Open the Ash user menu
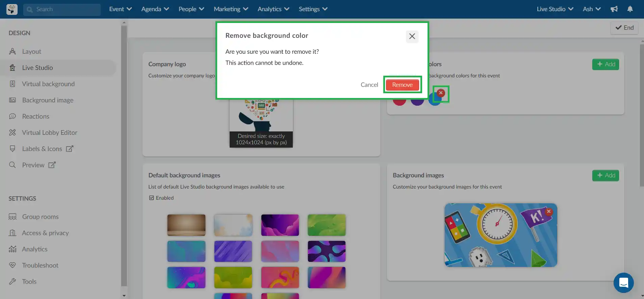The width and height of the screenshot is (644, 299). (x=591, y=9)
